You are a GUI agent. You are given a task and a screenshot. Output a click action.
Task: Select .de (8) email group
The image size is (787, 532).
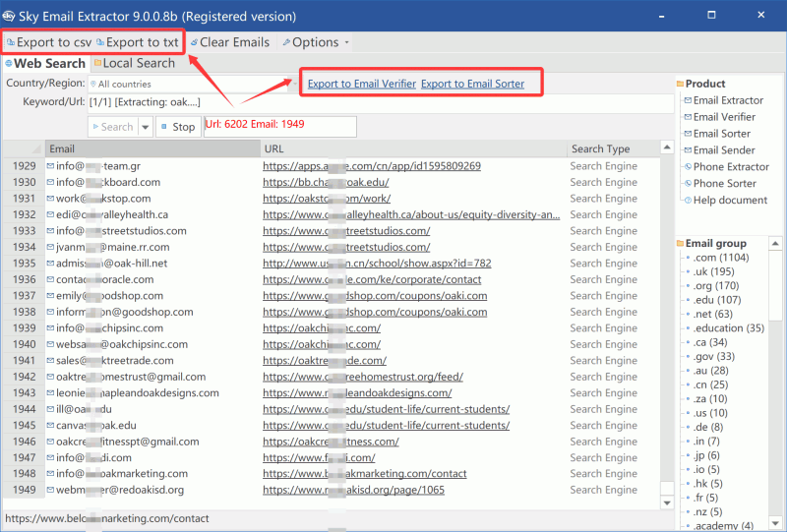click(x=708, y=427)
